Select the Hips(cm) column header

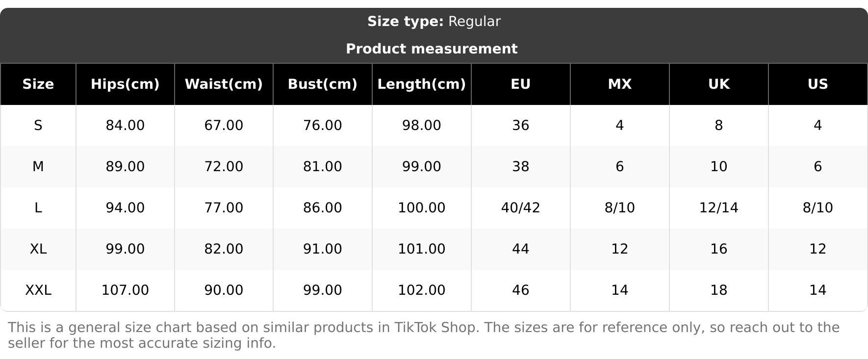click(x=125, y=84)
